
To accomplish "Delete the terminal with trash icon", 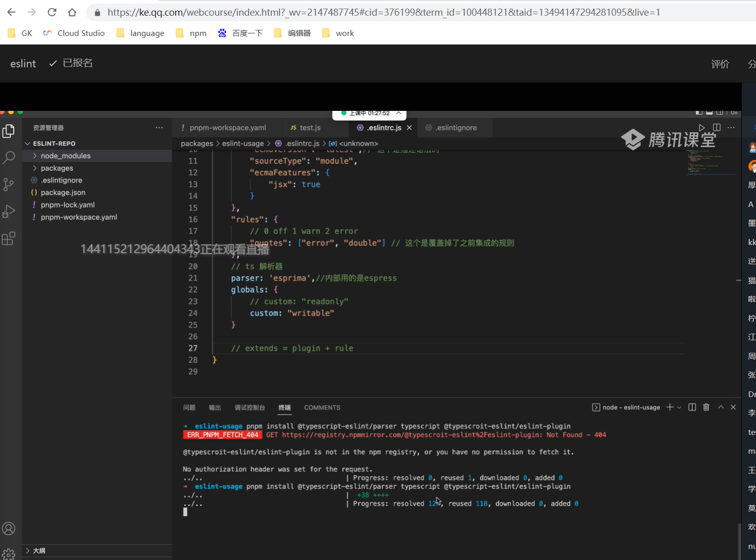I will (x=706, y=407).
